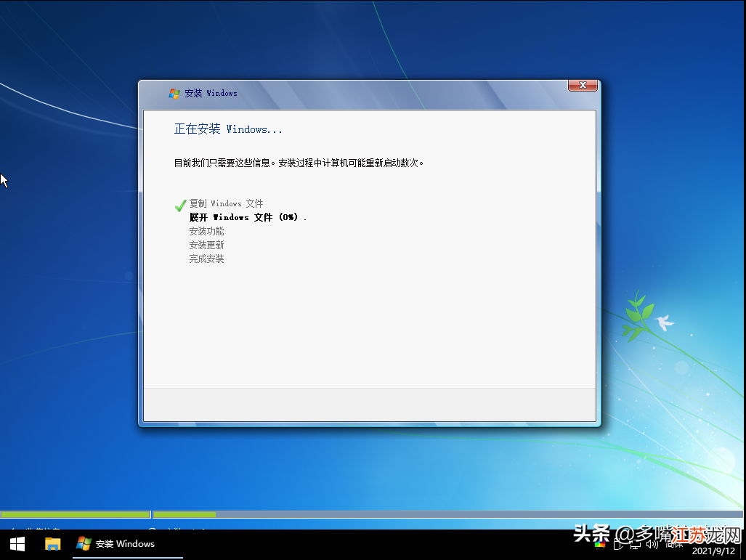Viewport: 746px width, 560px height.
Task: Click the Windows Start button on taskbar
Action: 17,544
